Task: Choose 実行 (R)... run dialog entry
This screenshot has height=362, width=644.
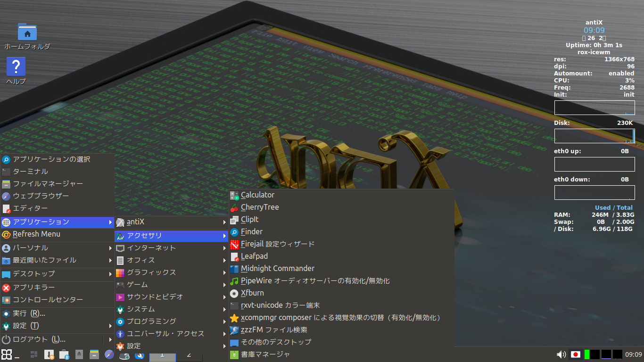Action: click(58, 313)
